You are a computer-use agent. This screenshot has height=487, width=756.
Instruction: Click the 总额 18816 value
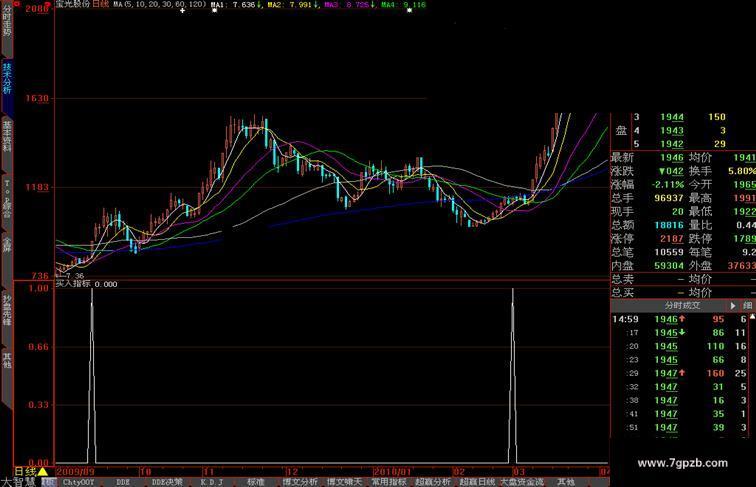(669, 225)
